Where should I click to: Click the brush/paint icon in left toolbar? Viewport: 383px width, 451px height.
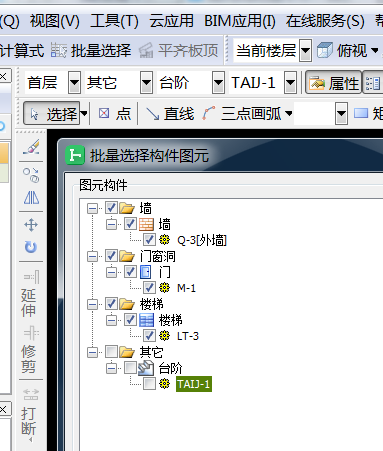pos(31,147)
